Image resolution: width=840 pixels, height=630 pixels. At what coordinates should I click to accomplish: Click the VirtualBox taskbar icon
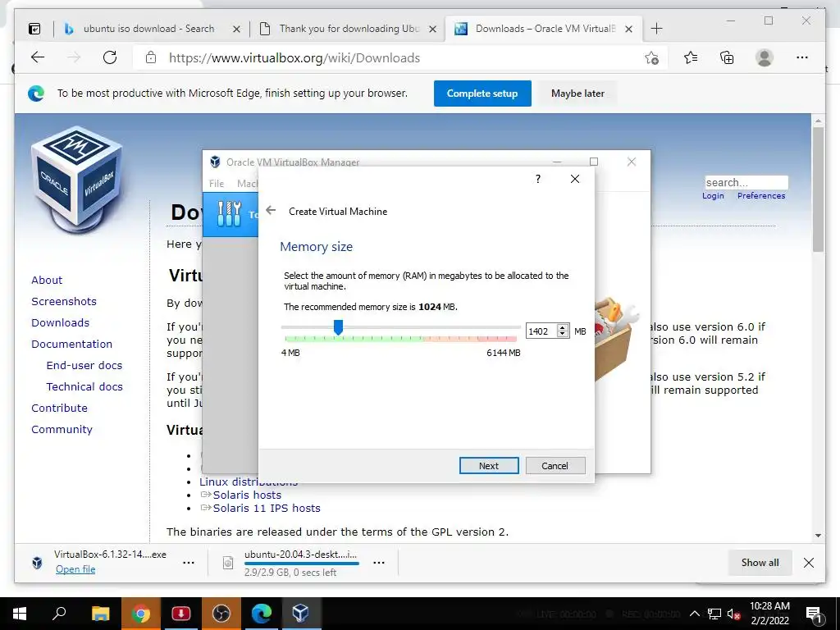(x=300, y=614)
